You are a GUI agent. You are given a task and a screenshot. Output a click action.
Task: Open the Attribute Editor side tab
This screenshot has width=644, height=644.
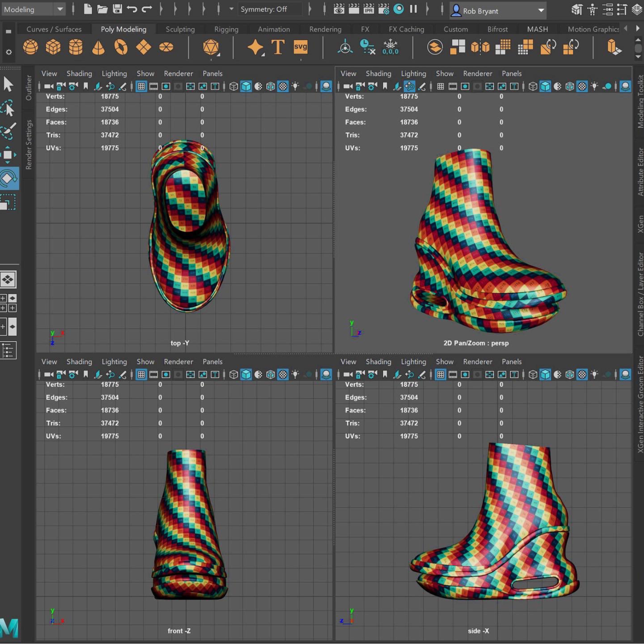(x=640, y=172)
